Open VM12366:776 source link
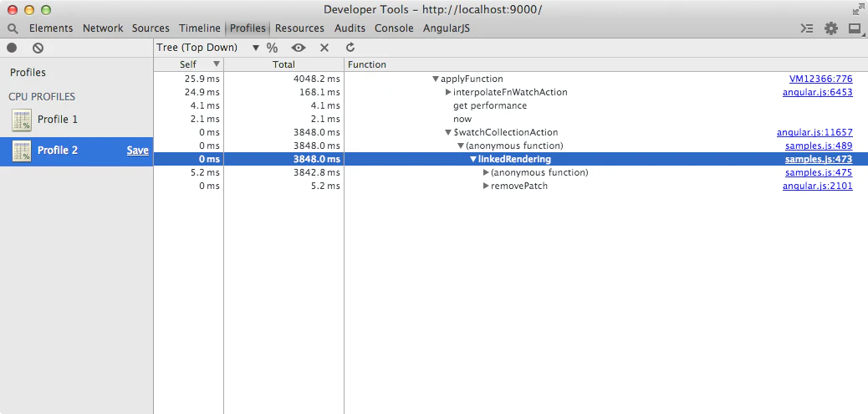Viewport: 868px width, 414px height. click(821, 79)
